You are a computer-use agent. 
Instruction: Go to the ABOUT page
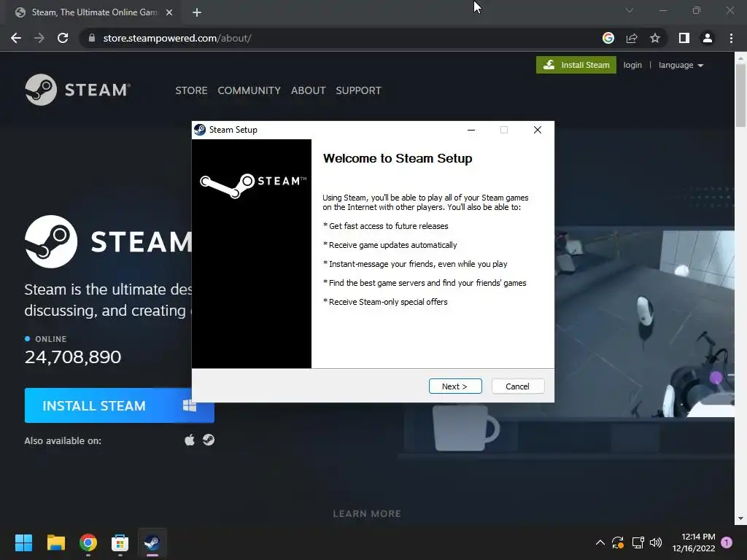pyautogui.click(x=309, y=90)
